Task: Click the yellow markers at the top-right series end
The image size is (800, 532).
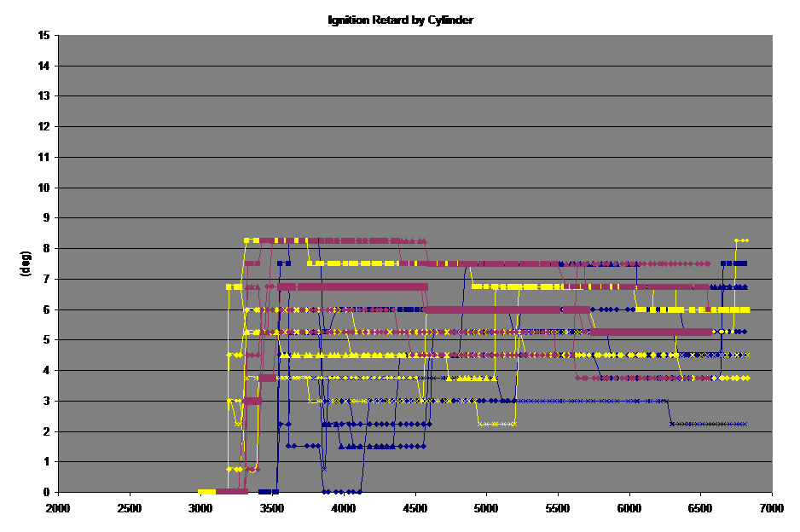Action: pos(741,240)
